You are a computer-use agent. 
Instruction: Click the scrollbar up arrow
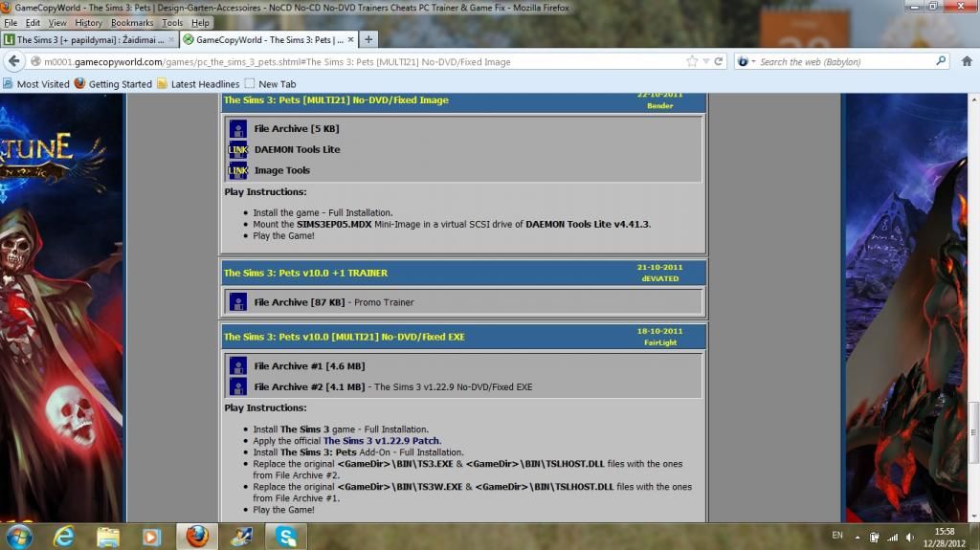click(973, 99)
